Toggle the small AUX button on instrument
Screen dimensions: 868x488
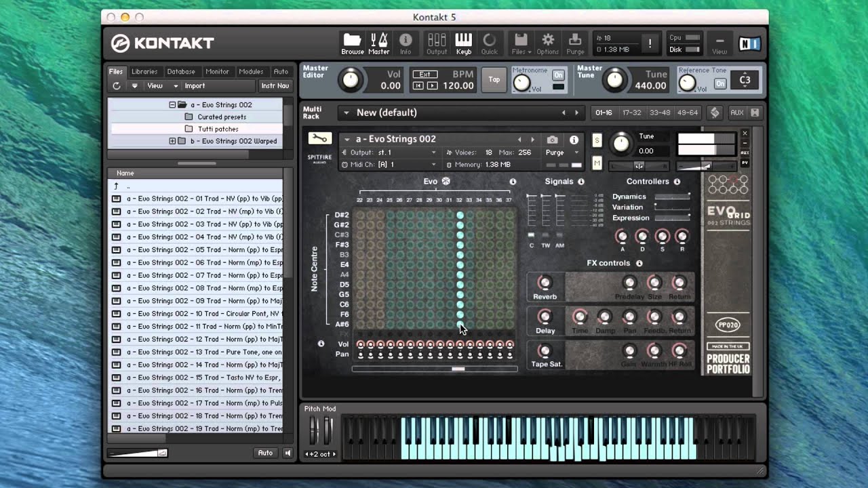[x=745, y=152]
